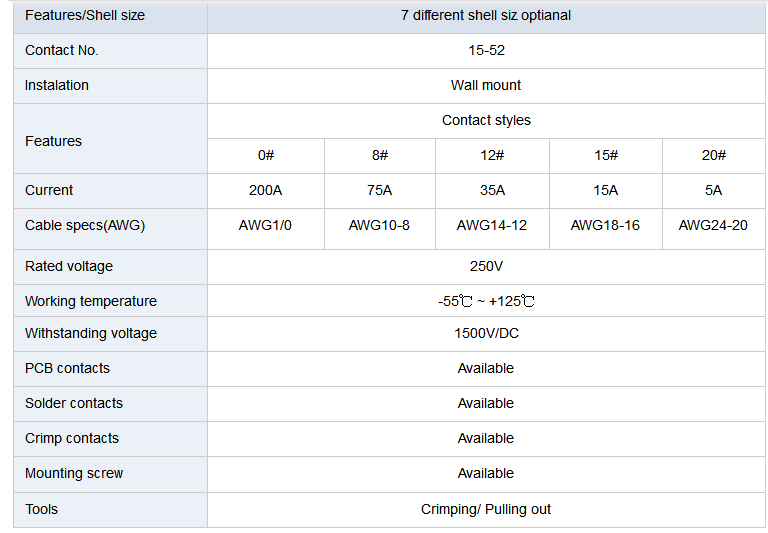
Task: Select the Mounting screw row label
Action: click(x=73, y=473)
